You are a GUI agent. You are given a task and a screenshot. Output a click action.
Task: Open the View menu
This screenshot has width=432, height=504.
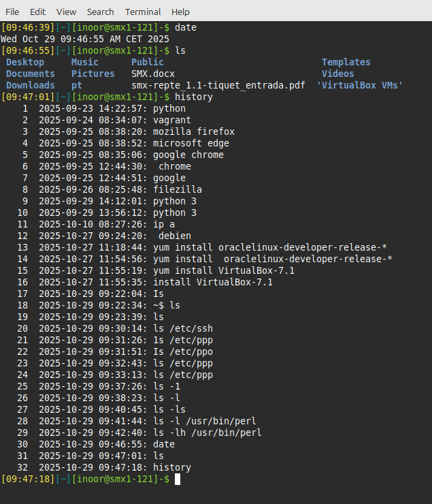67,12
